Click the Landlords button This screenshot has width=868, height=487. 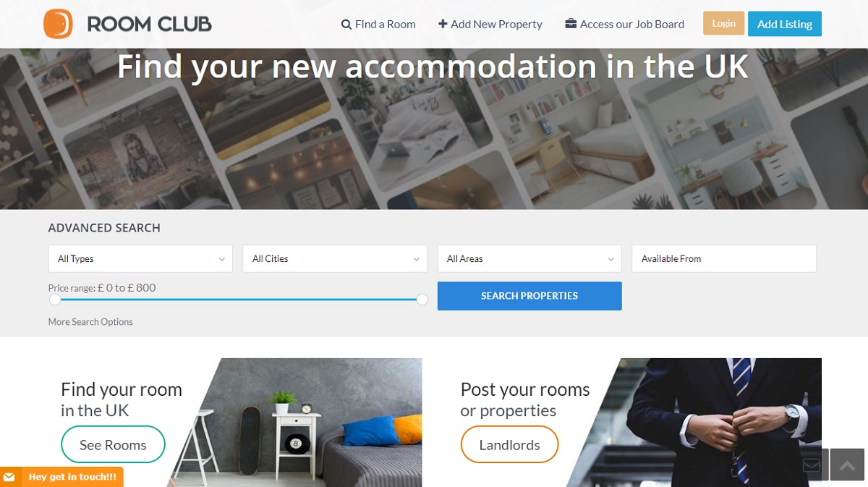[510, 445]
